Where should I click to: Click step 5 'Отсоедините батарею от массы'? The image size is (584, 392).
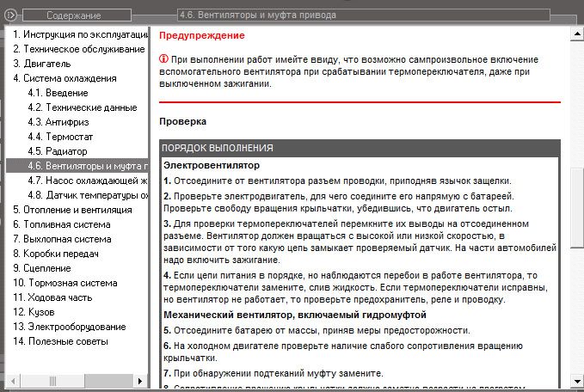(317, 331)
